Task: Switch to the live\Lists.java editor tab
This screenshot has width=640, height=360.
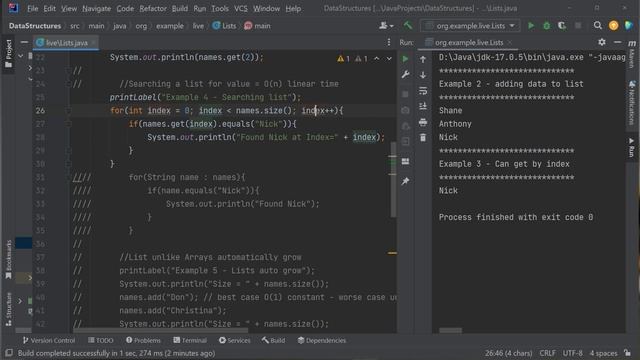Action: [67, 42]
